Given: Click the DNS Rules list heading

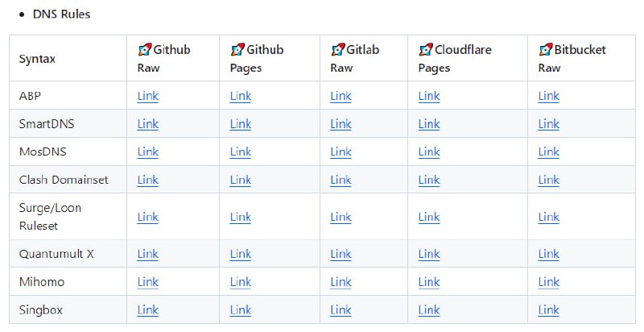Looking at the screenshot, I should [x=62, y=15].
